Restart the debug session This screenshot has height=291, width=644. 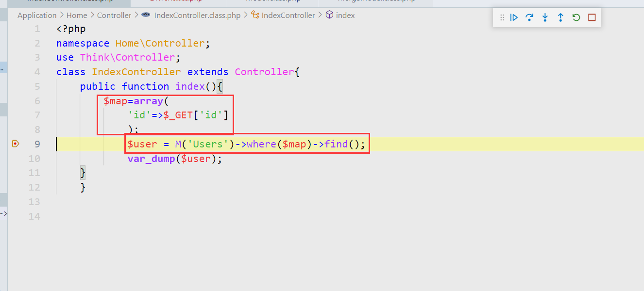point(576,17)
